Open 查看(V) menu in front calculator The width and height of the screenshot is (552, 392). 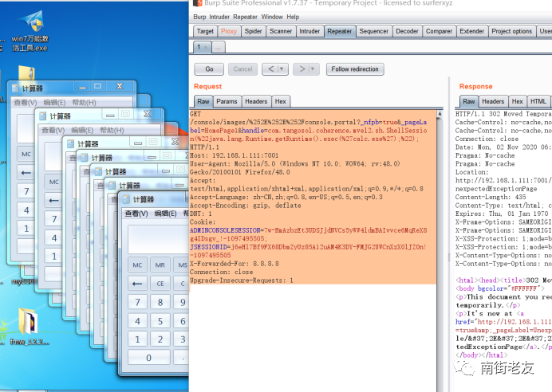136,214
